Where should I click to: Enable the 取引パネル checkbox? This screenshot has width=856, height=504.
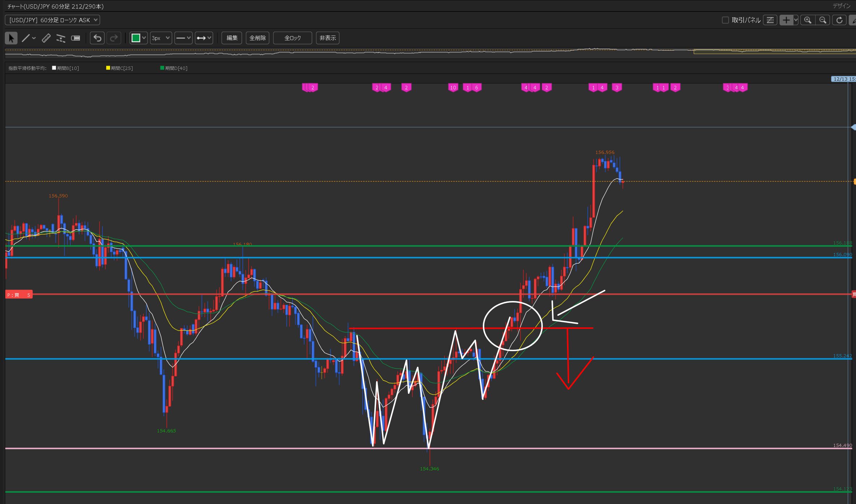pos(725,20)
